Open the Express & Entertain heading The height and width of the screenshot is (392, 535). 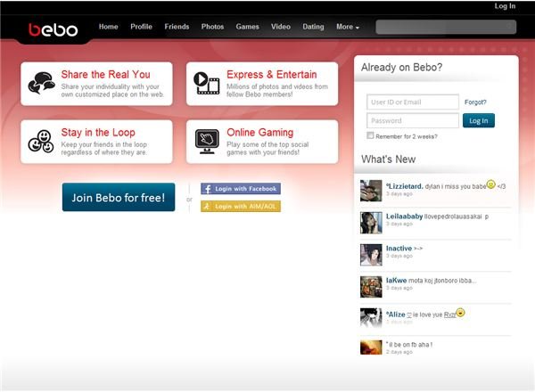click(x=272, y=74)
